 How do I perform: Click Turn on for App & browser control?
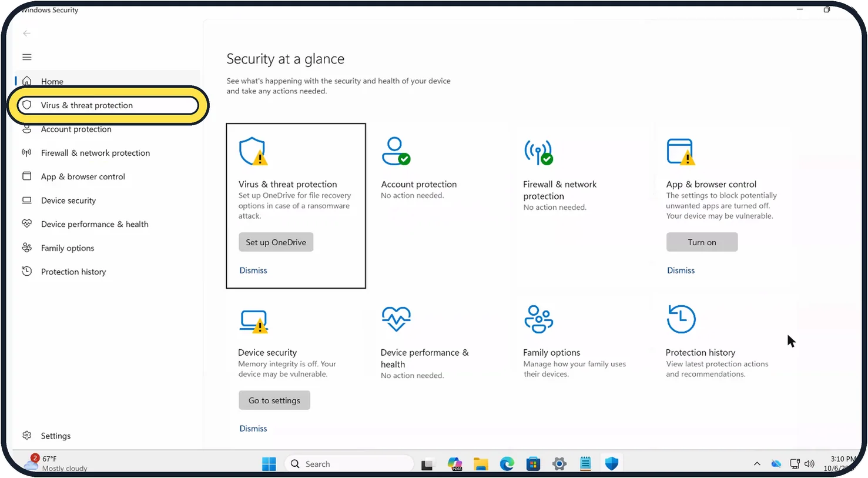(x=702, y=242)
